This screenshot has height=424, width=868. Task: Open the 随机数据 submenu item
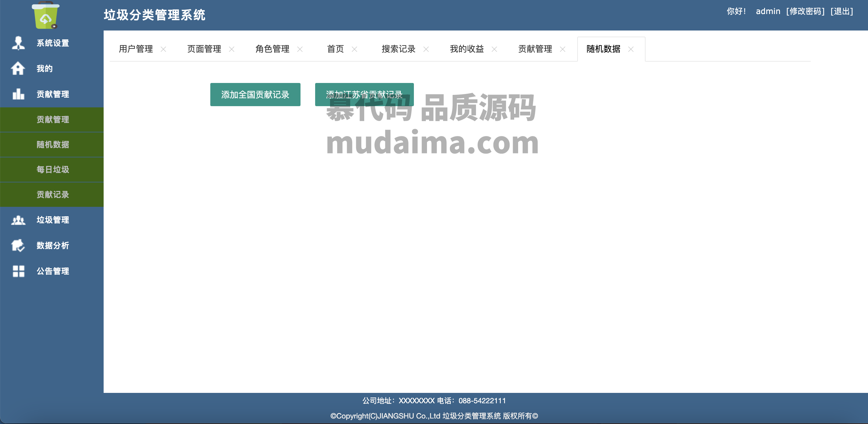click(52, 145)
